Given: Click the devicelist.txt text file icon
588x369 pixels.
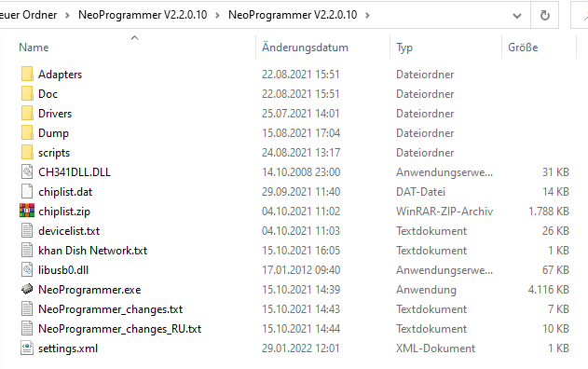Looking at the screenshot, I should (27, 231).
